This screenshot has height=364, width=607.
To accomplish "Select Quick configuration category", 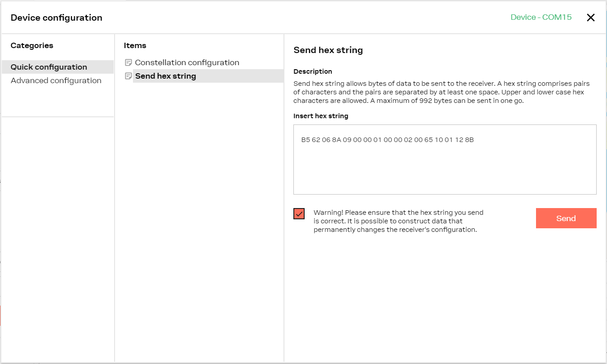I will (x=58, y=67).
